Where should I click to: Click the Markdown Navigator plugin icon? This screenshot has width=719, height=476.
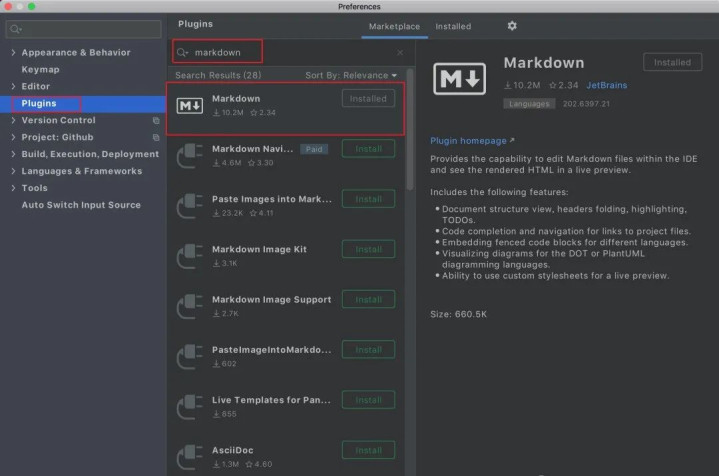tap(190, 156)
